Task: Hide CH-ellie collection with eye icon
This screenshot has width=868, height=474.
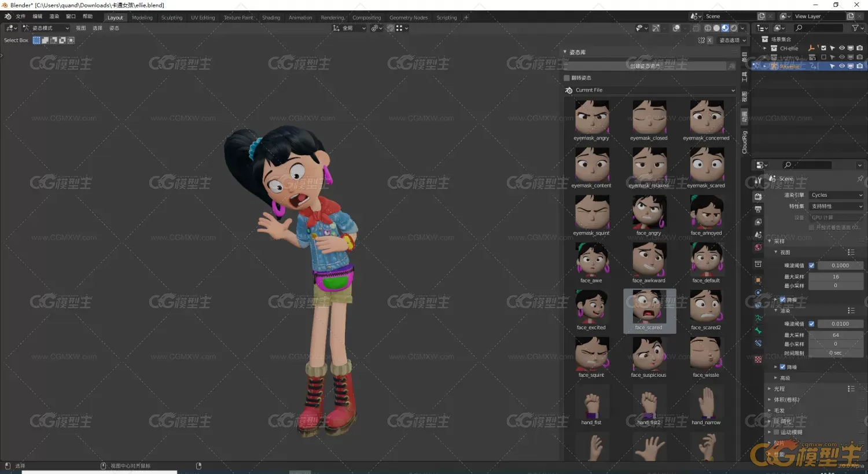Action: (x=842, y=48)
